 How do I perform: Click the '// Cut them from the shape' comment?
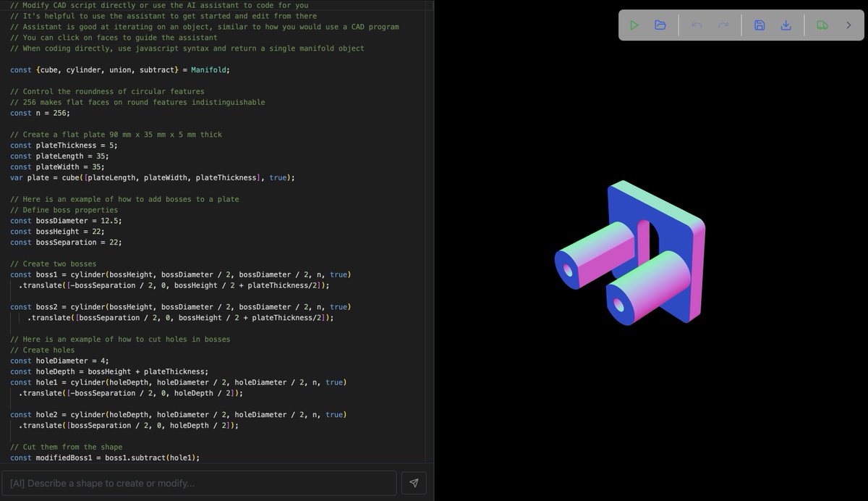pos(66,447)
